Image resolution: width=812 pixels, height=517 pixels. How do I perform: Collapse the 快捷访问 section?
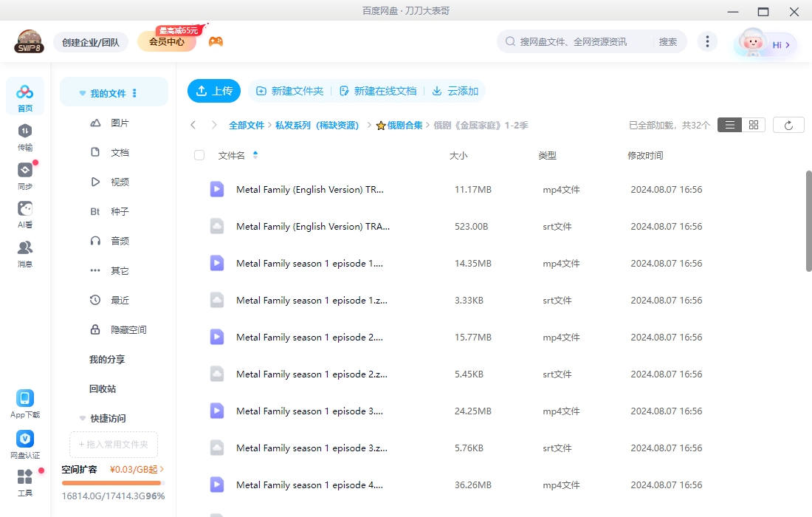83,418
